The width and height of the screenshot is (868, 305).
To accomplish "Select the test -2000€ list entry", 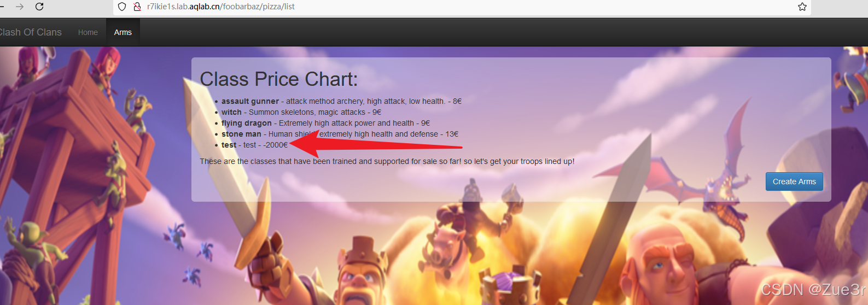I will click(254, 145).
